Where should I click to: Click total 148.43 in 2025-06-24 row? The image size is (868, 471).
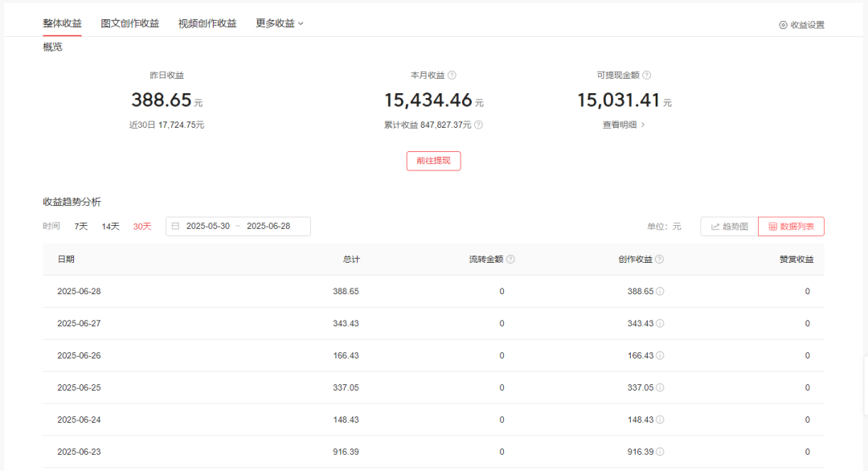click(x=346, y=420)
